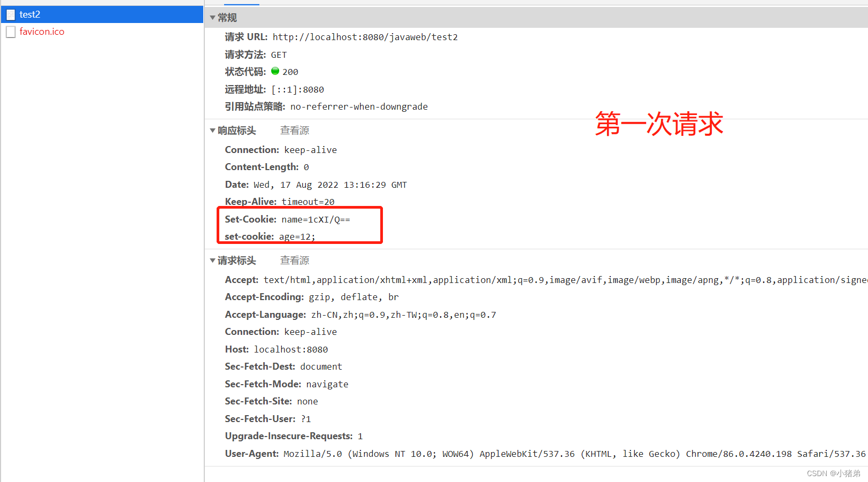The height and width of the screenshot is (482, 868).
Task: Click the no-referrer-when-downgrade policy value
Action: click(359, 106)
